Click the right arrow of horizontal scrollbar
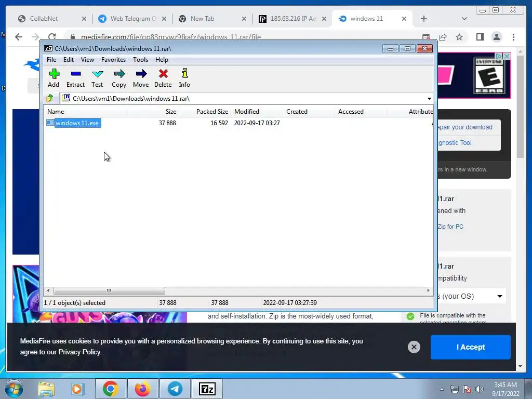The image size is (532, 399). [x=428, y=291]
